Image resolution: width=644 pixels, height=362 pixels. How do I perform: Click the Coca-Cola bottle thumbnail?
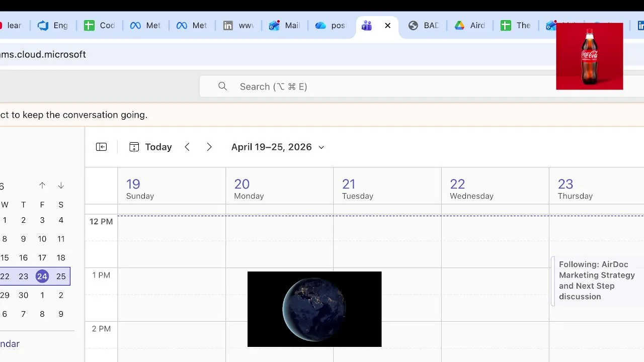589,56
